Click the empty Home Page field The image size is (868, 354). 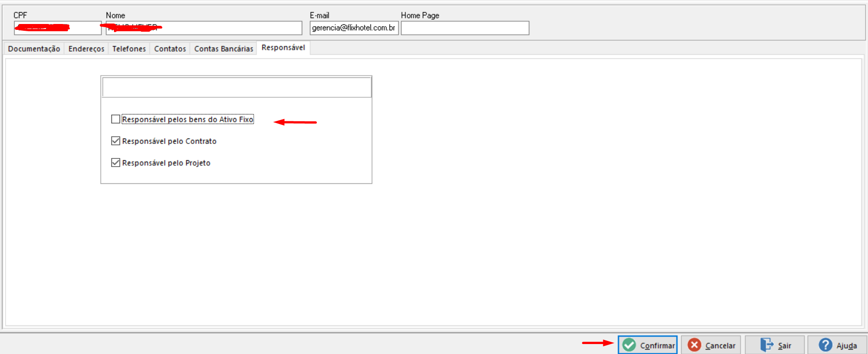(465, 28)
